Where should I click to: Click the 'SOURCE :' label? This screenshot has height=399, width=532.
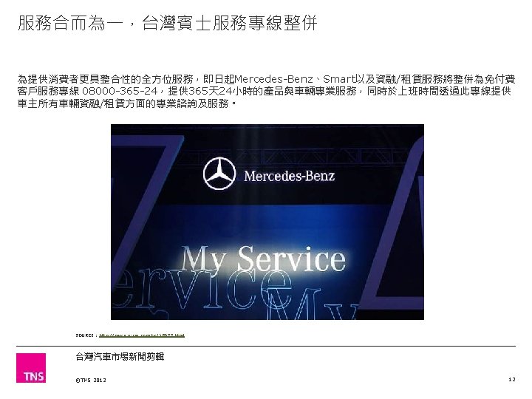coord(86,335)
